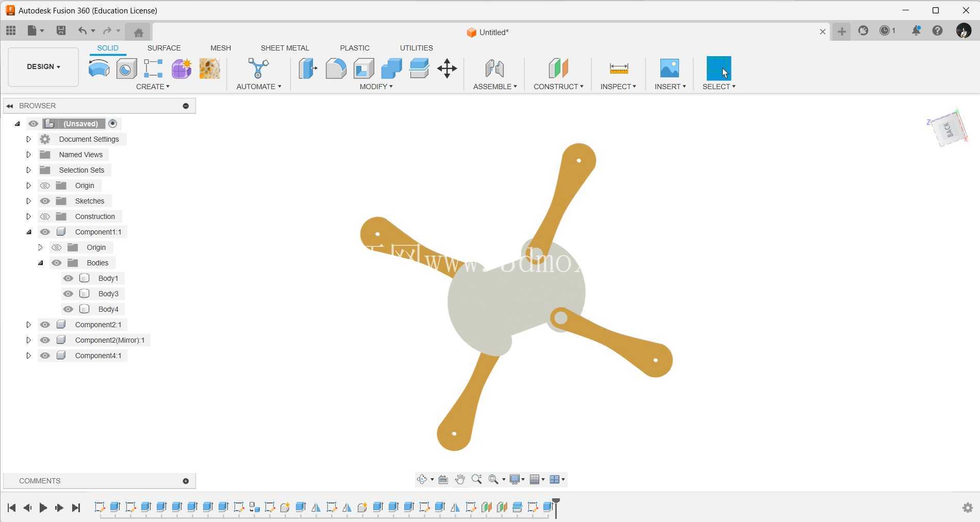Collapse the Bodies folder
The width and height of the screenshot is (980, 522).
[x=40, y=263]
